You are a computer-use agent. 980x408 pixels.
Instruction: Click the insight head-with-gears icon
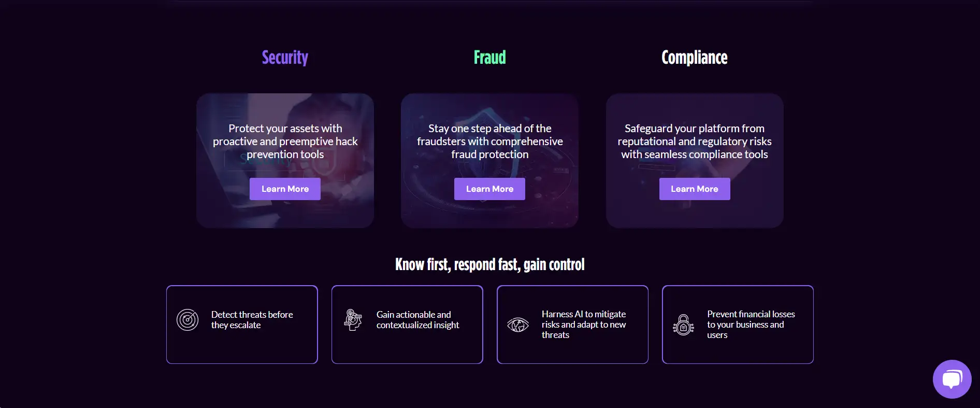pyautogui.click(x=353, y=320)
